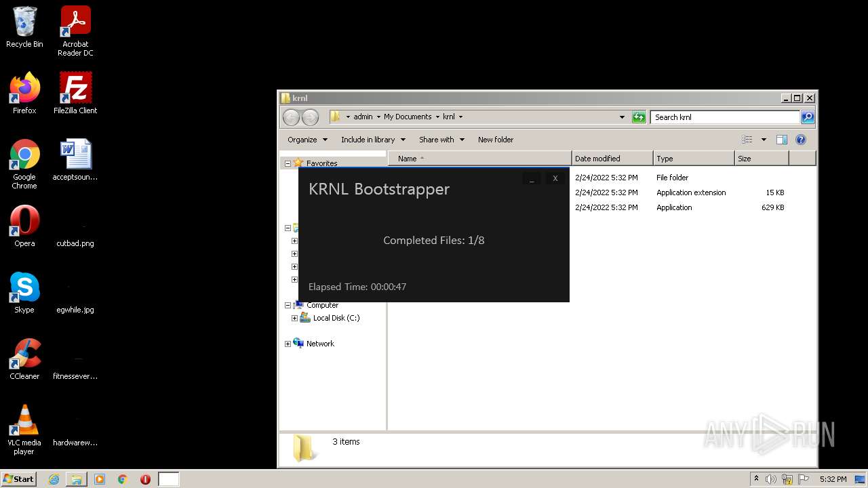
Task: Open Chrome from the taskbar
Action: pos(123,479)
